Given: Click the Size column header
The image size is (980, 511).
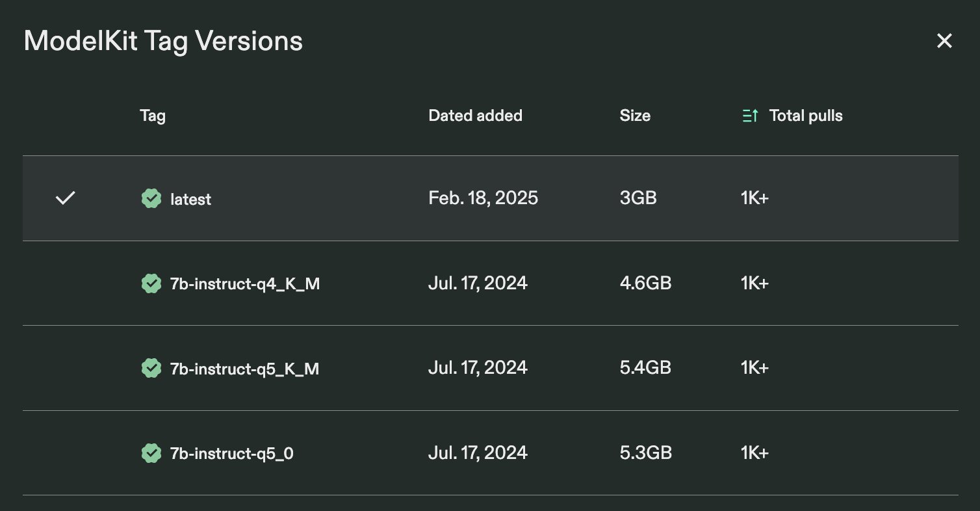Looking at the screenshot, I should (x=635, y=115).
